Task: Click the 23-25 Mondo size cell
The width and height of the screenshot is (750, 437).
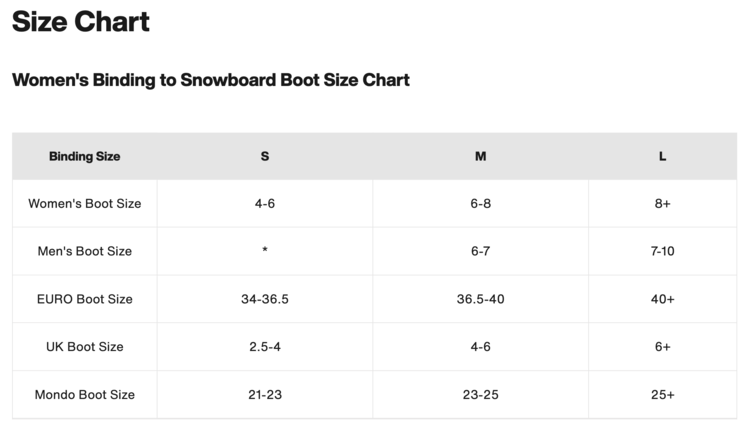Action: click(x=480, y=395)
